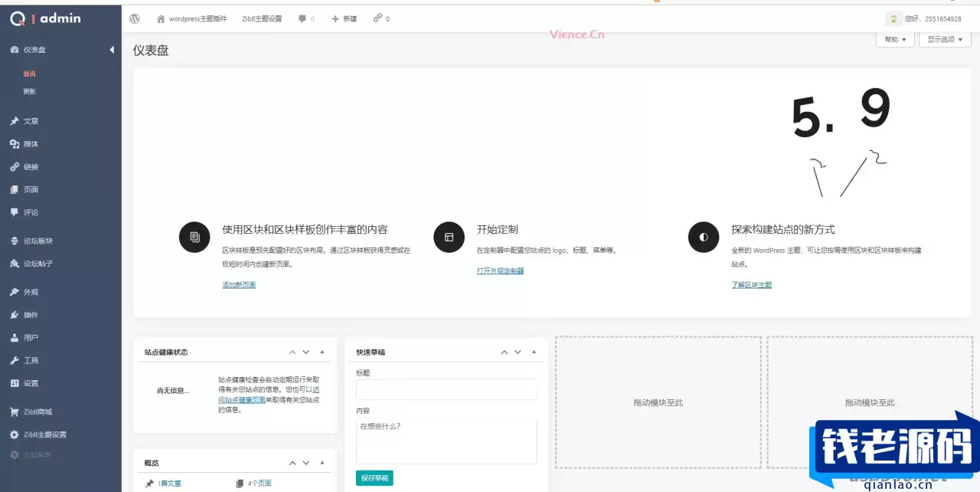Click the 打开外观定制器 link
The image size is (980, 492).
(501, 271)
